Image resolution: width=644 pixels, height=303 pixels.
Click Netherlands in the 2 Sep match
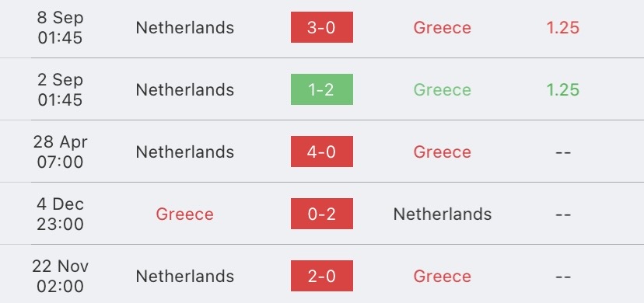tap(185, 90)
